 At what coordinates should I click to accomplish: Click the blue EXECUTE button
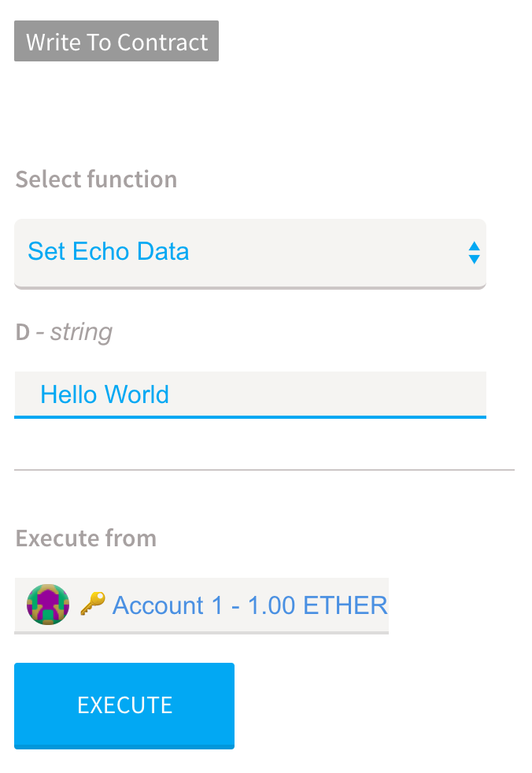pos(124,705)
